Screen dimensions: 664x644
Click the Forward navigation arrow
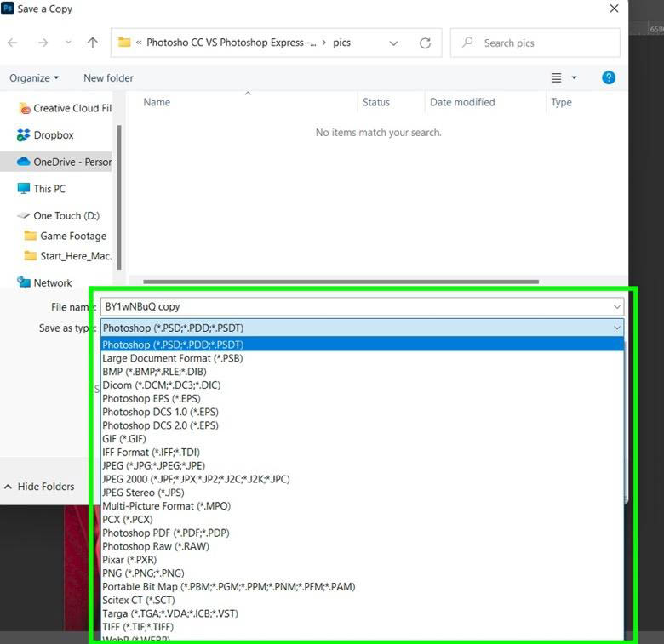tap(43, 43)
